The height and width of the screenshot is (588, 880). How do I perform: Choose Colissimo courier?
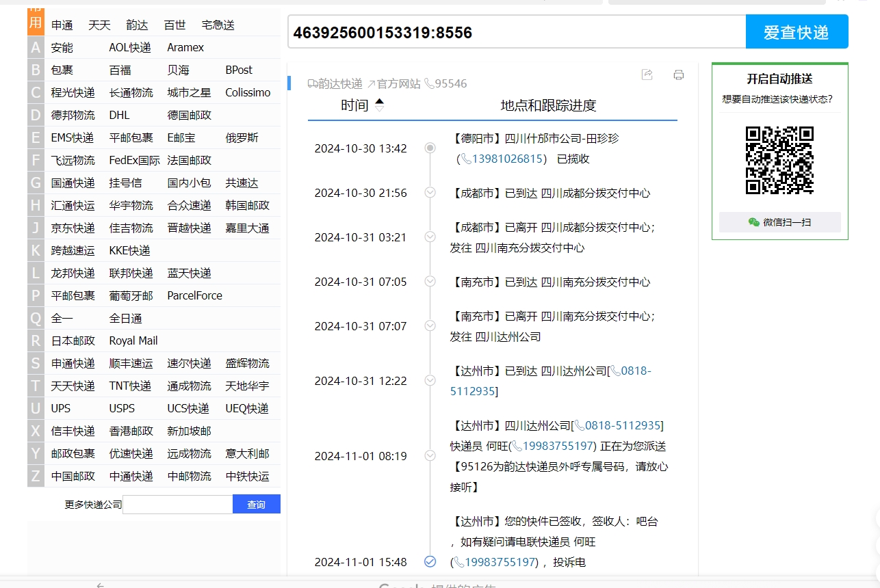[248, 92]
